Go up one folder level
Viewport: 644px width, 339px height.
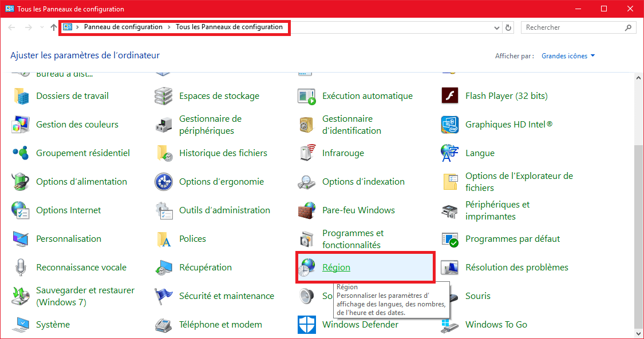pos(53,27)
